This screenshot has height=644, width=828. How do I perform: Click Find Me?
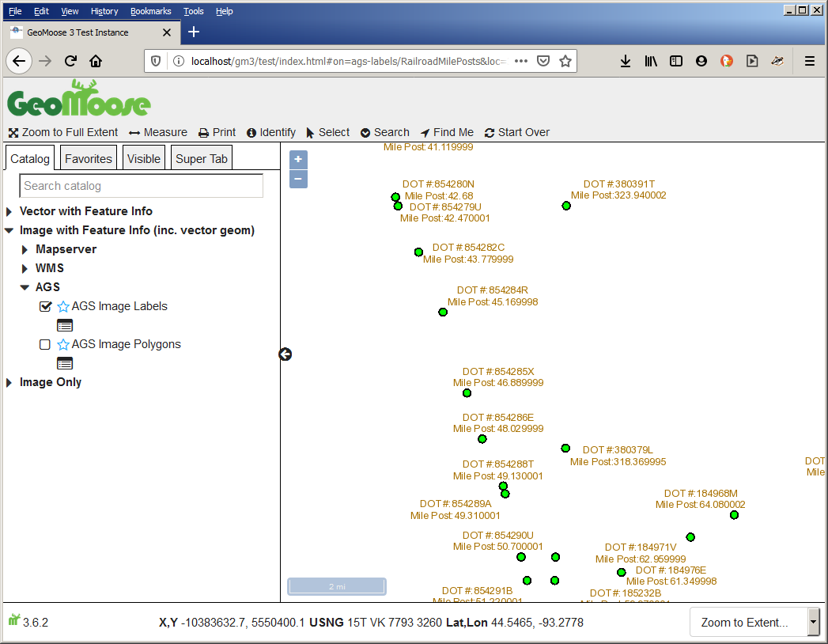(447, 132)
